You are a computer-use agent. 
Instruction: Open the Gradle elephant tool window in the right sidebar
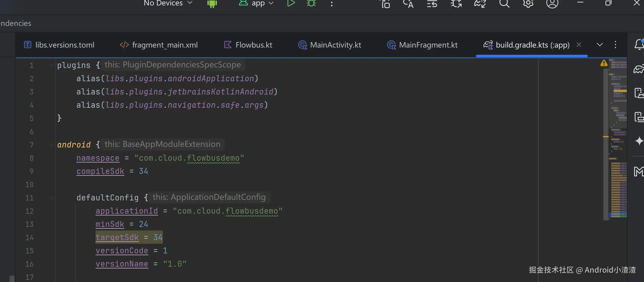coord(639,69)
